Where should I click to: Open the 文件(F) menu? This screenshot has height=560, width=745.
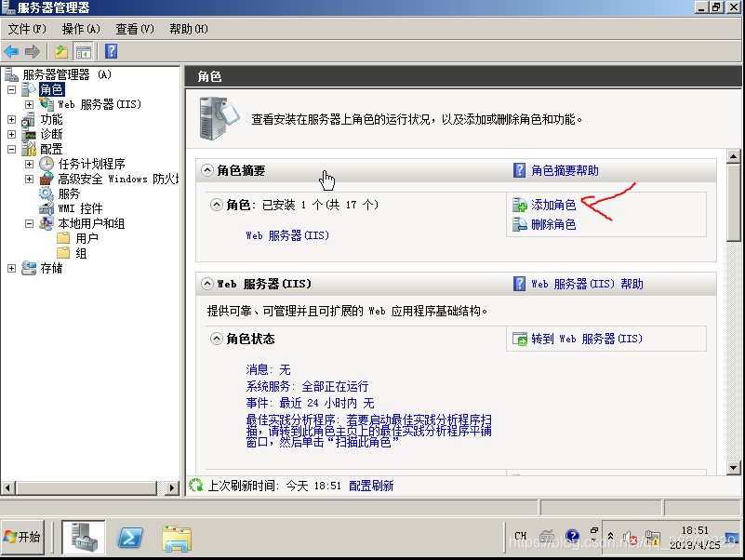(27, 29)
